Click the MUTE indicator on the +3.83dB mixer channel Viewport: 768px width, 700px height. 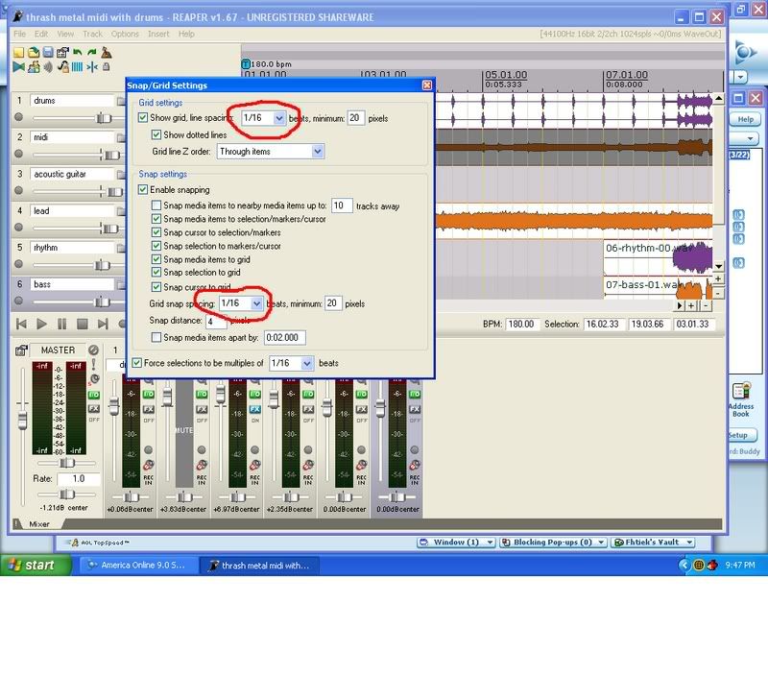(184, 430)
